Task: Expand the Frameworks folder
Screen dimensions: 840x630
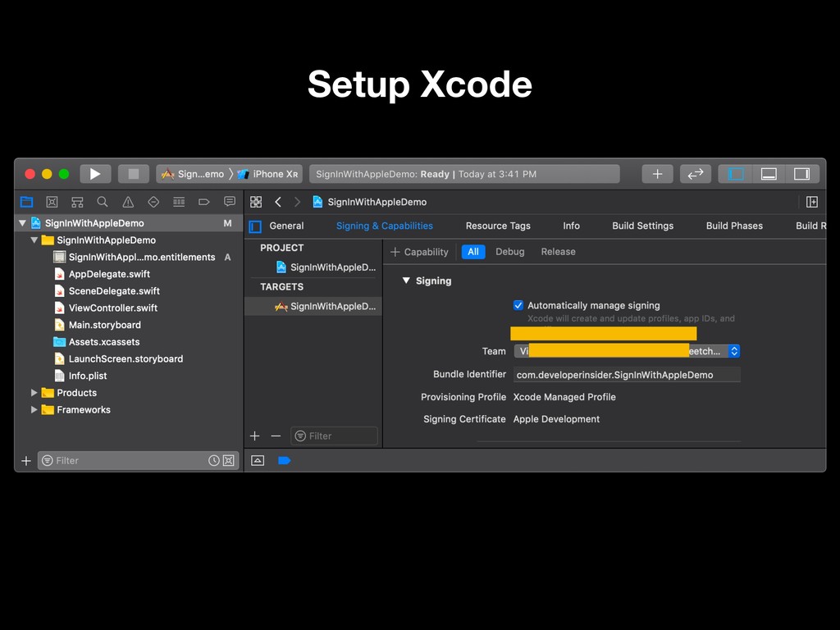Action: coord(34,410)
